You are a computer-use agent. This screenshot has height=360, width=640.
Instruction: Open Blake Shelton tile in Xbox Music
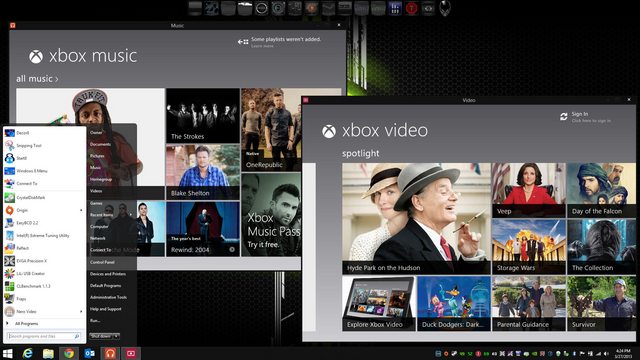pyautogui.click(x=203, y=172)
